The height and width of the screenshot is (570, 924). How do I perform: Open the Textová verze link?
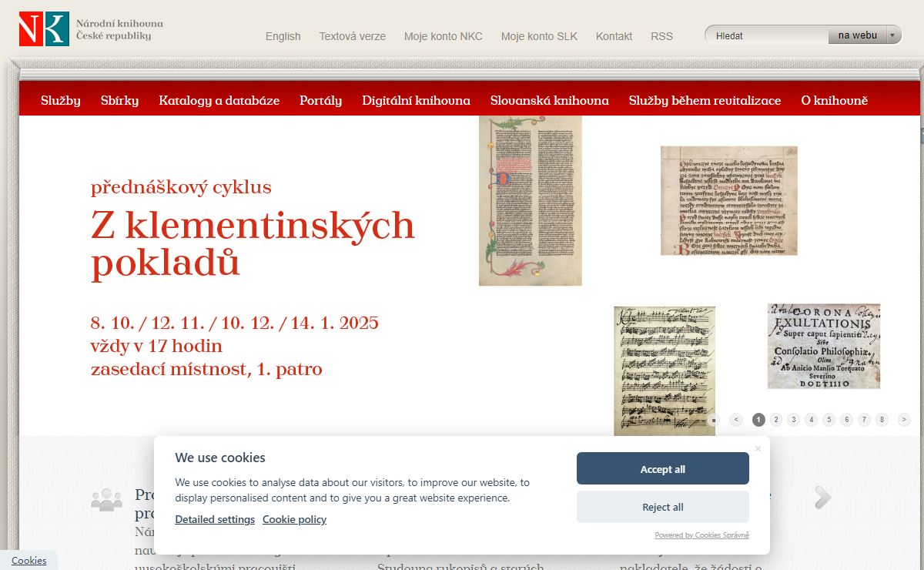(353, 36)
